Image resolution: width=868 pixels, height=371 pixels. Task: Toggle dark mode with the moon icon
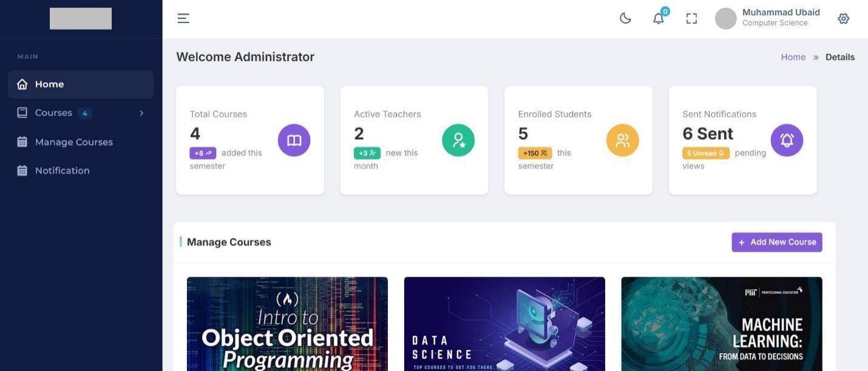click(x=625, y=18)
